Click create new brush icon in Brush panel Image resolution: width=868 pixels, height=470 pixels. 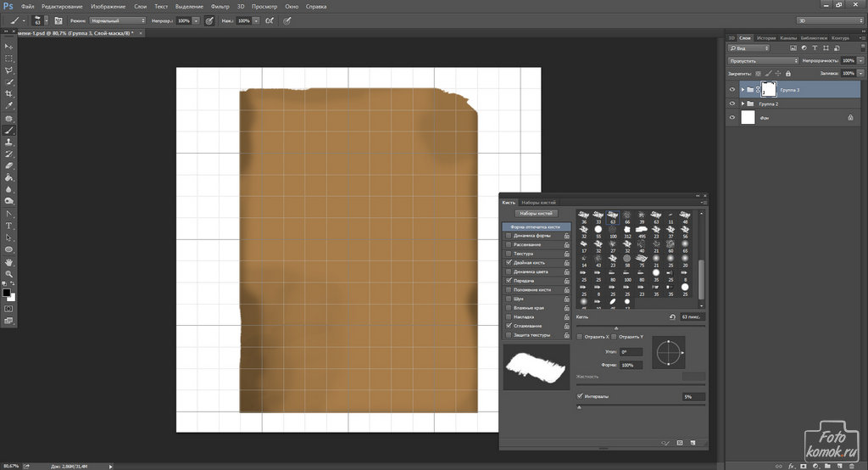693,443
